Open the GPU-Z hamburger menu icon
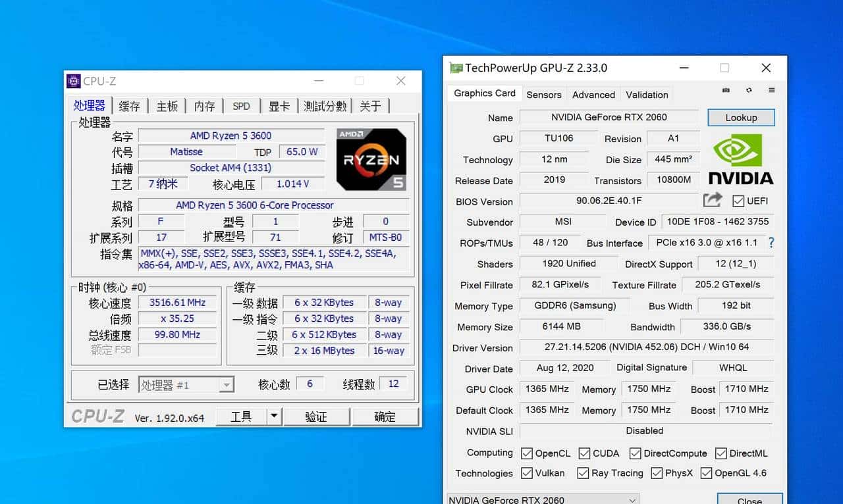Image resolution: width=843 pixels, height=504 pixels. pos(771,91)
